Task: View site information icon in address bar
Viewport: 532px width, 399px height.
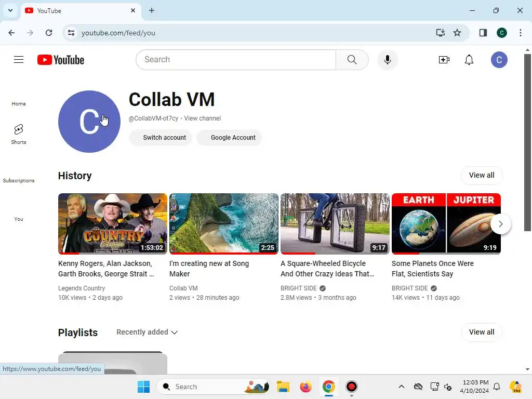Action: (x=71, y=33)
